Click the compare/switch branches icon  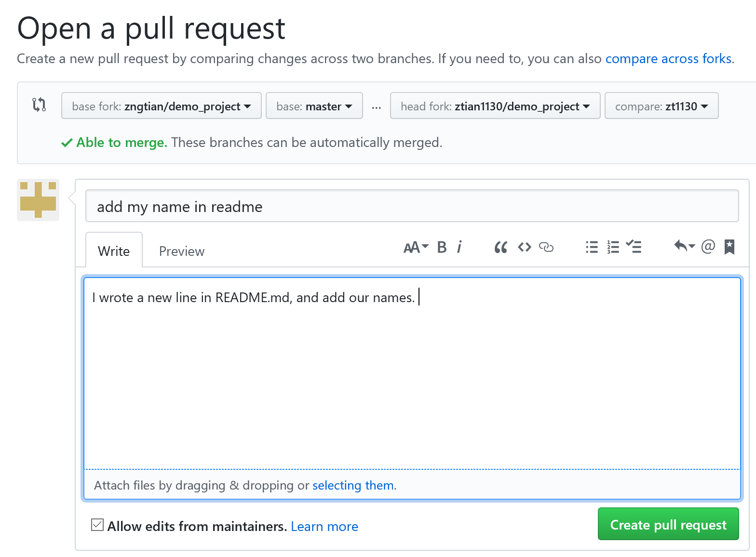click(39, 105)
